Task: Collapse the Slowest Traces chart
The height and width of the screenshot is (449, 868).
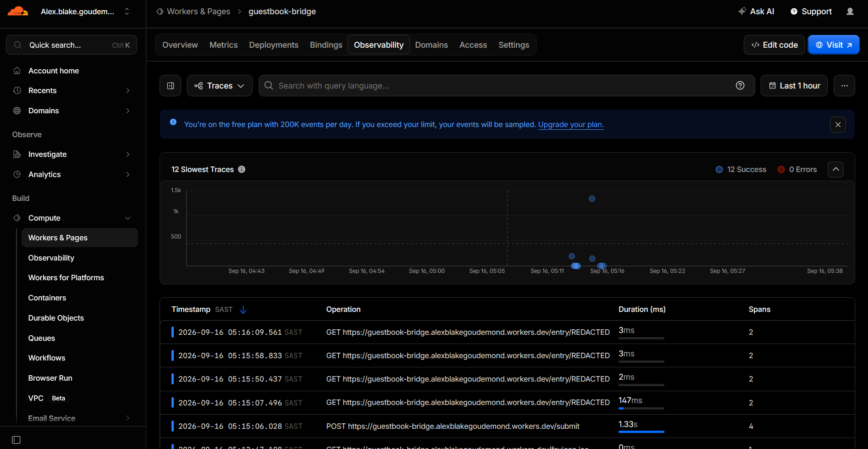Action: tap(836, 169)
